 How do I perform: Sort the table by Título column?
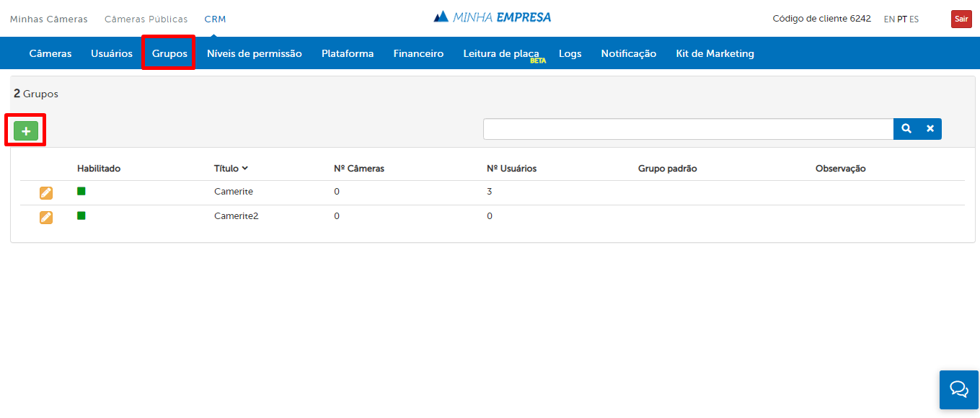click(x=231, y=169)
